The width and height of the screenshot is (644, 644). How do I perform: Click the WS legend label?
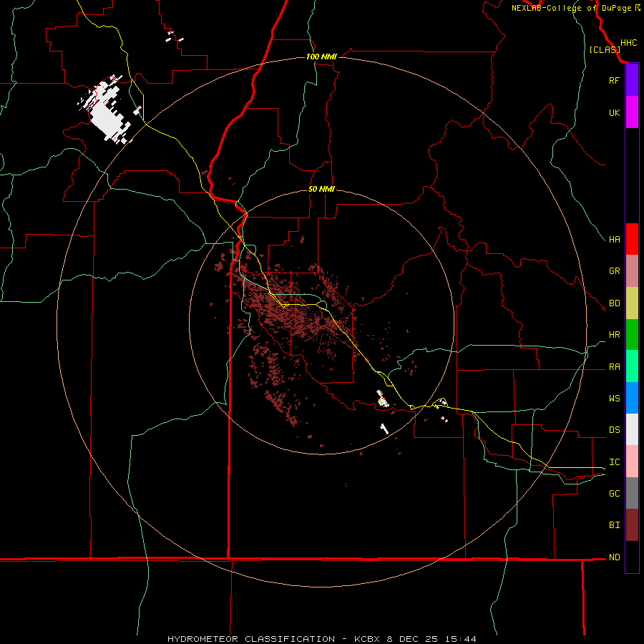tap(614, 399)
